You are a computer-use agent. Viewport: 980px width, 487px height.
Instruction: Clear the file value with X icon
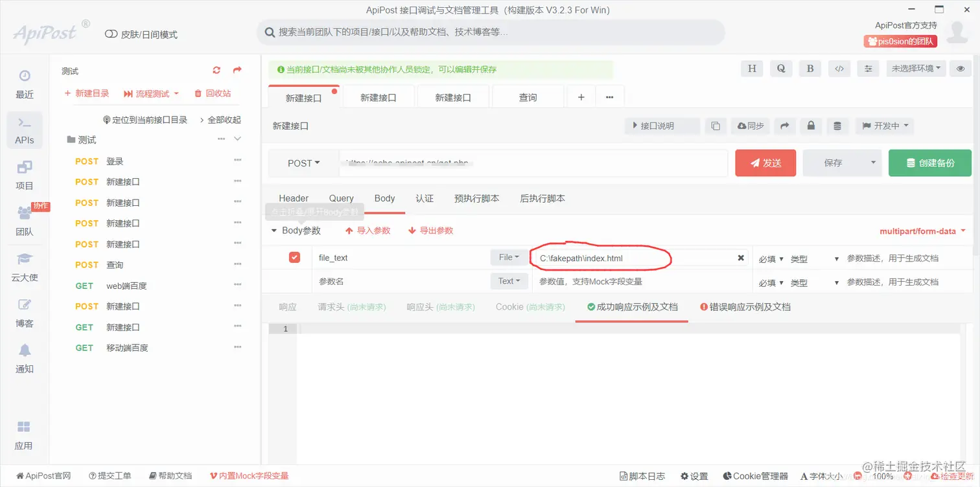click(x=741, y=258)
